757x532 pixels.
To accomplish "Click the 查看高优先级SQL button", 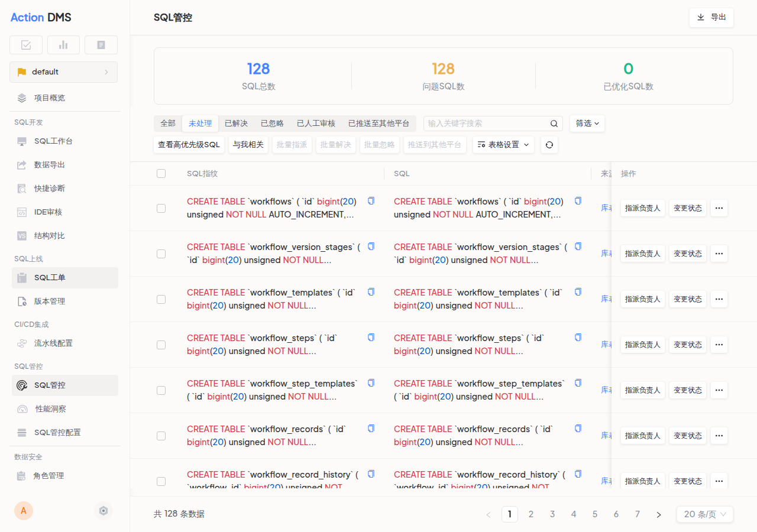I will point(189,144).
